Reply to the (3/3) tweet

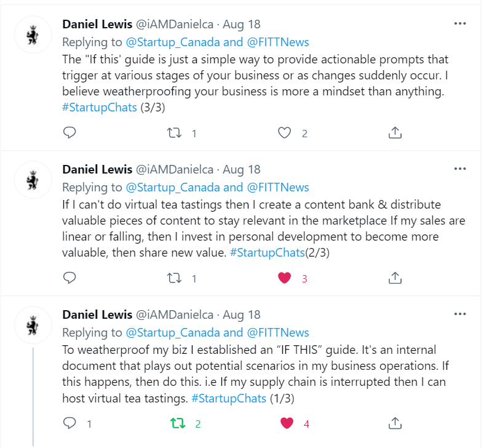point(70,133)
